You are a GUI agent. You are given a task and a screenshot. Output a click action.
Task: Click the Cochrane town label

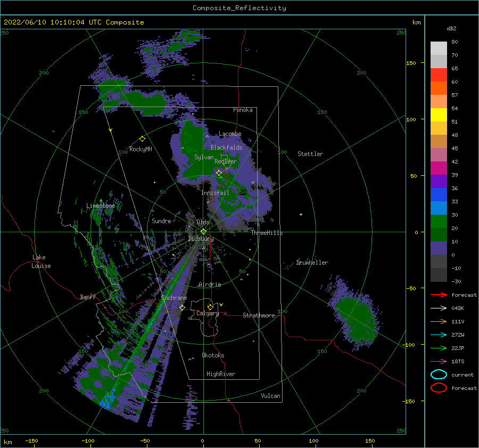[174, 298]
